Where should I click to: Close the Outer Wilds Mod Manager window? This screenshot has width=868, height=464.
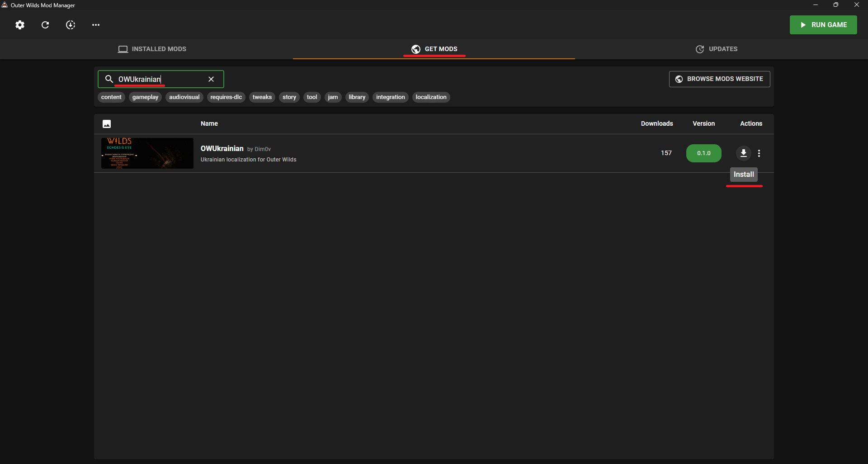857,5
